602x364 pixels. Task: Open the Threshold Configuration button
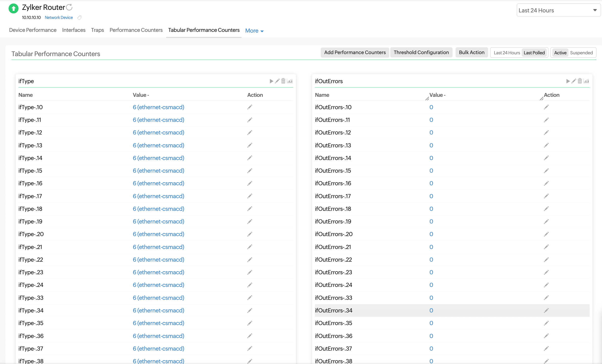pyautogui.click(x=421, y=53)
